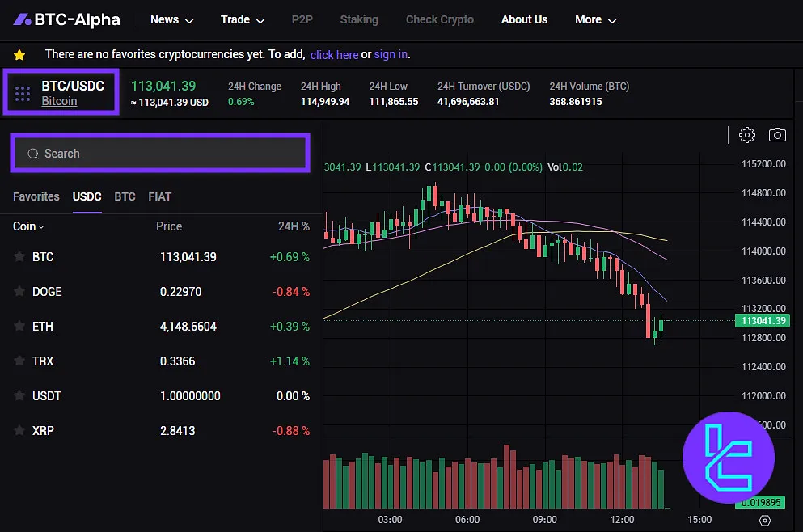Click the yellow favorites star in the notice bar
This screenshot has width=803, height=532.
click(x=19, y=54)
